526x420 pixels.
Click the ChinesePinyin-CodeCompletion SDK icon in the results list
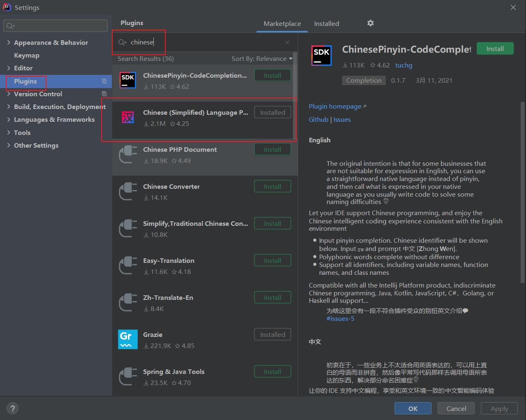pyautogui.click(x=128, y=80)
